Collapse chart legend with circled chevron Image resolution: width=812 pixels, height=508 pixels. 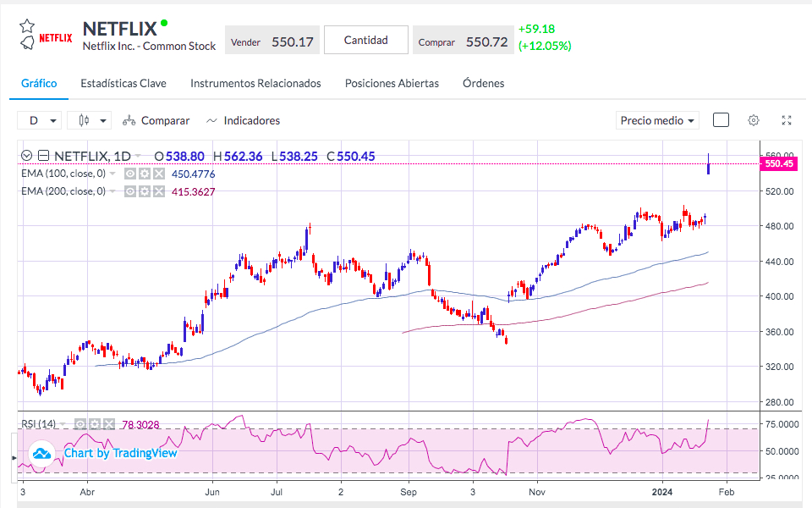pyautogui.click(x=27, y=156)
